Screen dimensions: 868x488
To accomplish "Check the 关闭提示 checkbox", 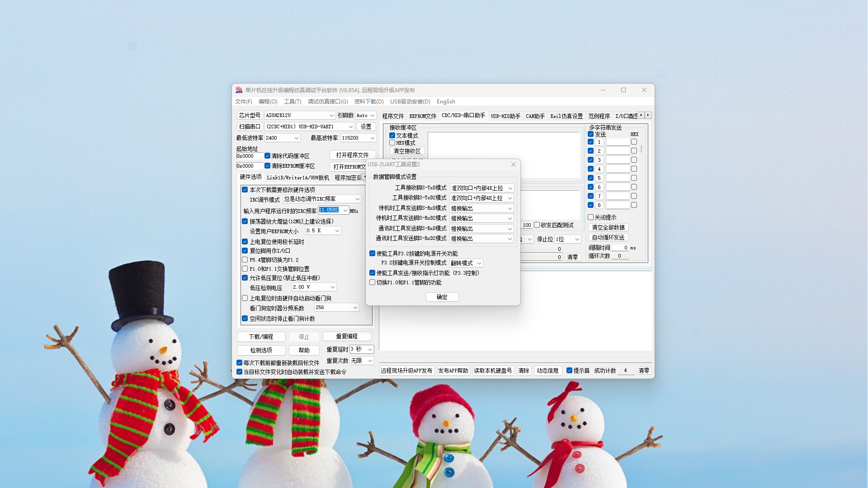I will tap(591, 217).
